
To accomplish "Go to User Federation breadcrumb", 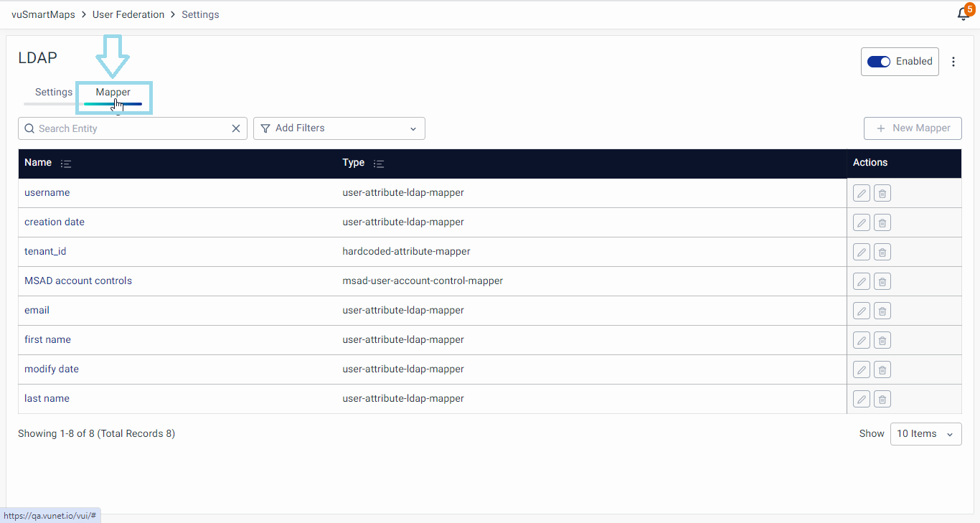I will (128, 14).
